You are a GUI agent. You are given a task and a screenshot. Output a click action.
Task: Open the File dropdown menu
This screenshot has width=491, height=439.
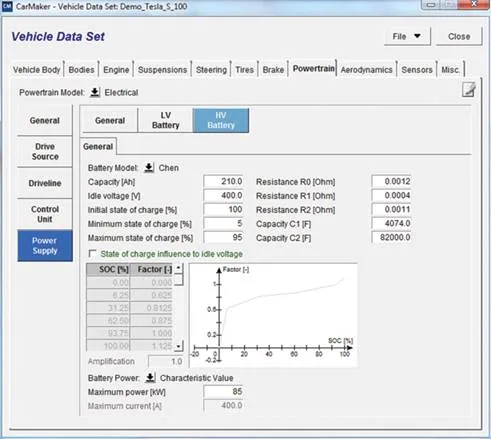[x=407, y=36]
